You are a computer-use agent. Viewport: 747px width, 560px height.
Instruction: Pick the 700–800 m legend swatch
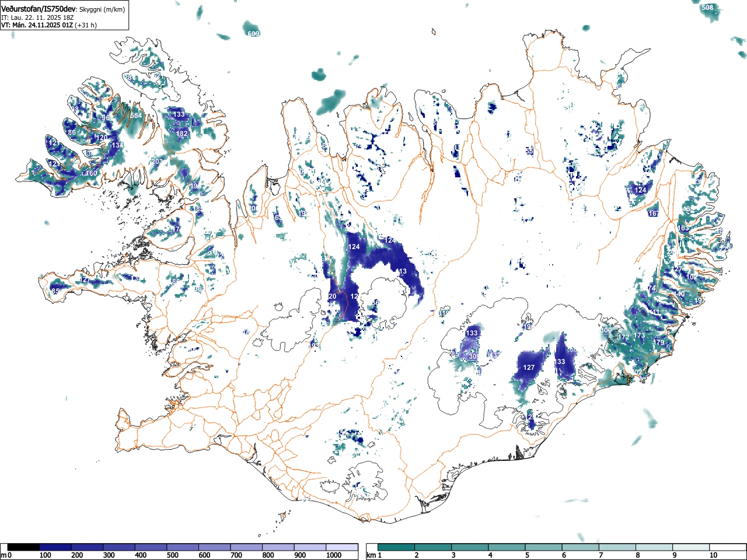[246, 547]
